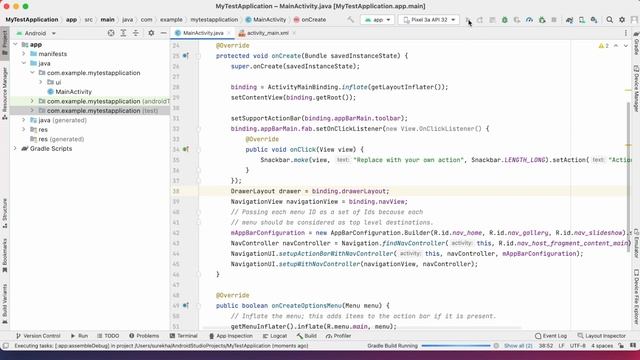The height and width of the screenshot is (360, 640).
Task: Click Run with Coverage toolbar icon
Action: tap(517, 20)
